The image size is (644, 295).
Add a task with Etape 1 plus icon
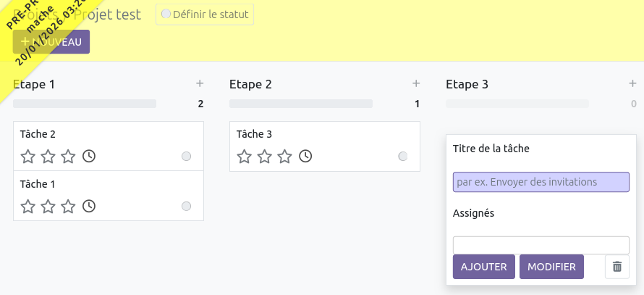[x=200, y=84]
